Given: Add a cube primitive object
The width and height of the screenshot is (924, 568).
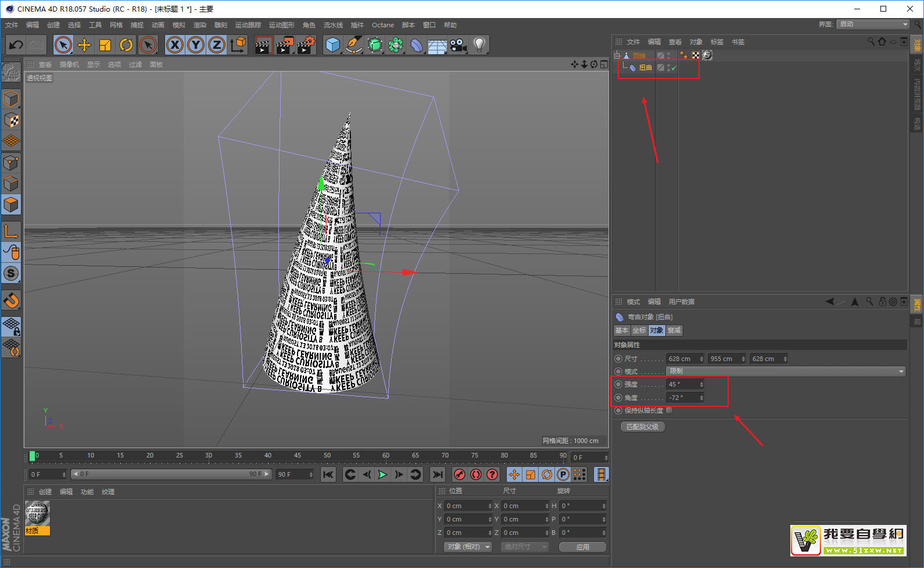Looking at the screenshot, I should point(333,45).
